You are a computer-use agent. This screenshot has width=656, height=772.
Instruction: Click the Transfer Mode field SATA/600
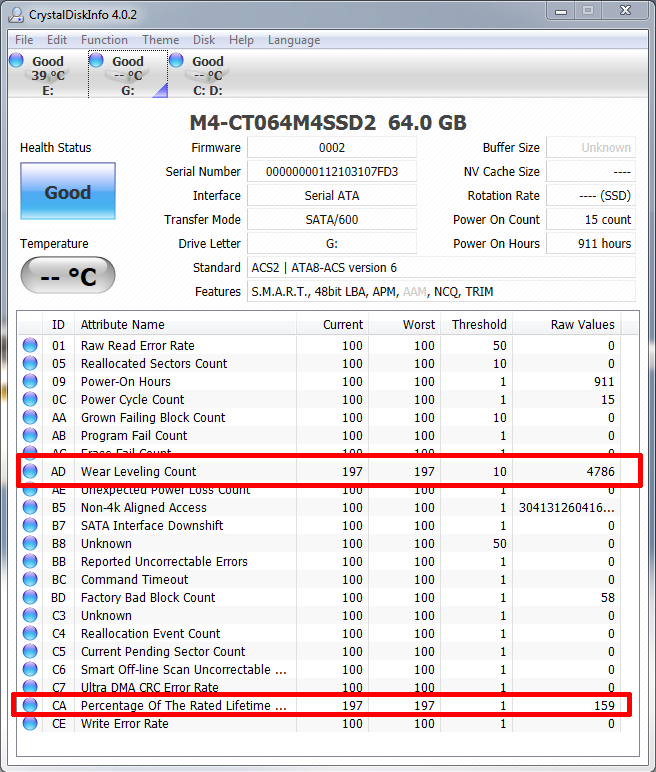[332, 220]
